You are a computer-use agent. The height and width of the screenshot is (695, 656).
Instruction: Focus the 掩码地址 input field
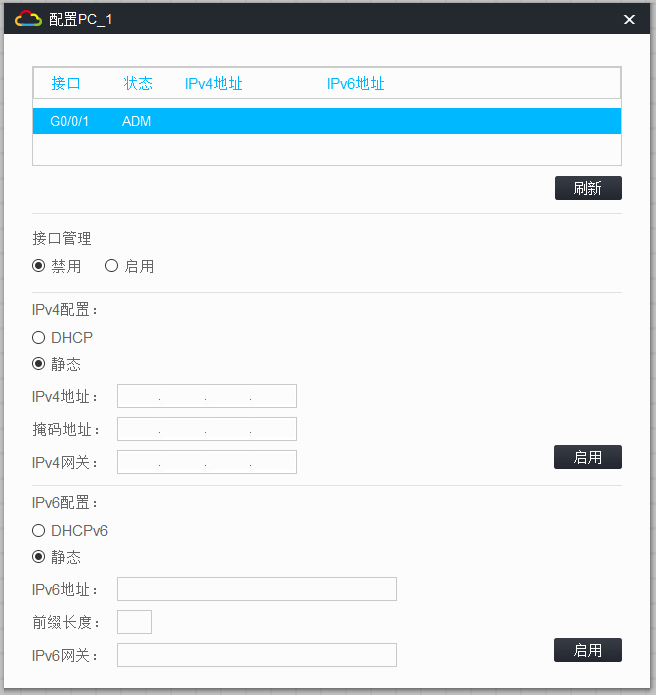coord(207,429)
